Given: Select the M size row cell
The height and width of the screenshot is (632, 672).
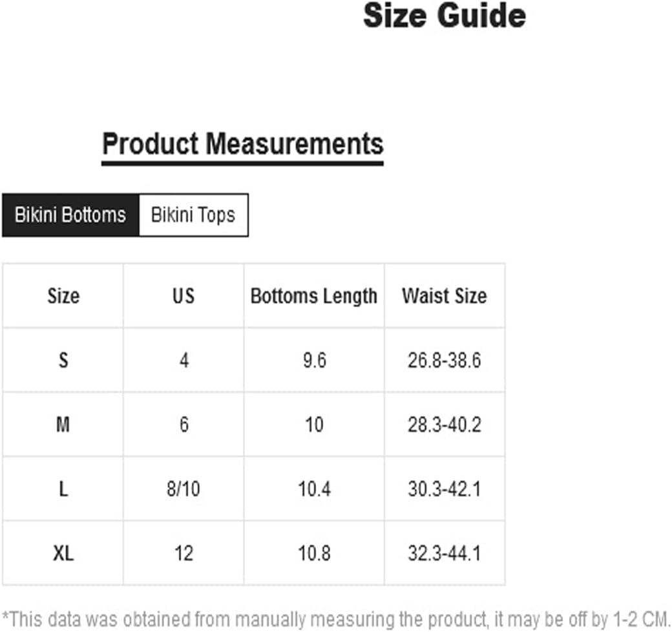Looking at the screenshot, I should [x=63, y=424].
